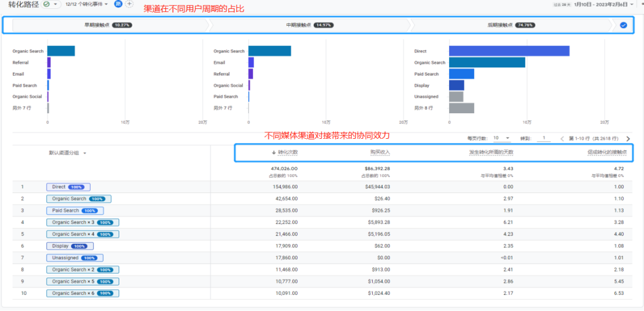The image size is (644, 311).
Task: Click the Organic Search × 2 chip
Action: tap(83, 269)
